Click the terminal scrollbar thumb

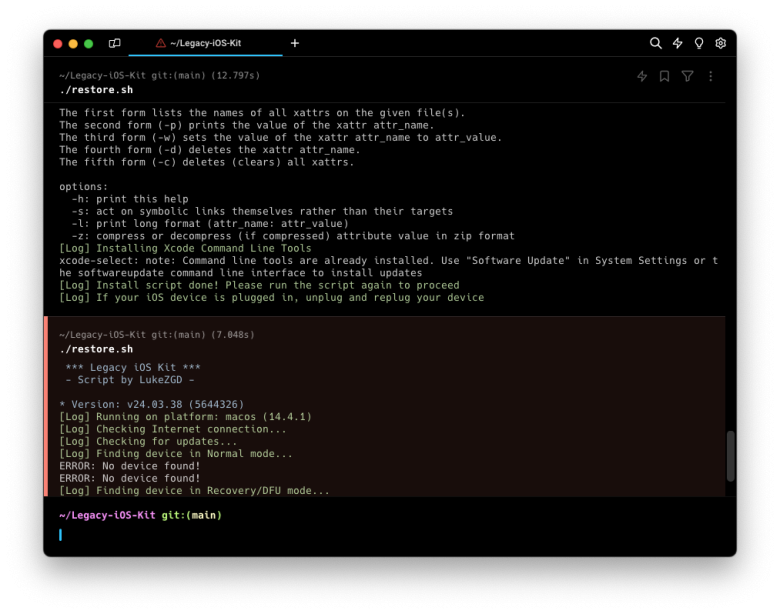pos(730,456)
